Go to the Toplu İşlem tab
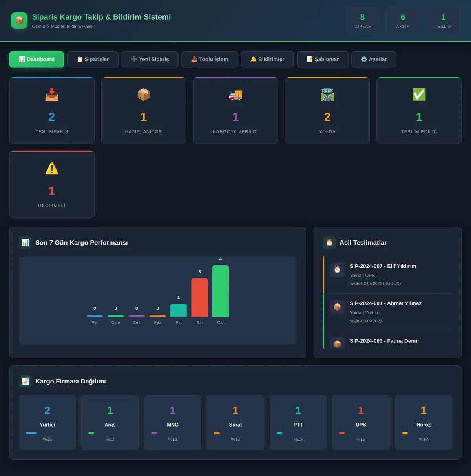Screen dimensions: 471x476 [210, 59]
